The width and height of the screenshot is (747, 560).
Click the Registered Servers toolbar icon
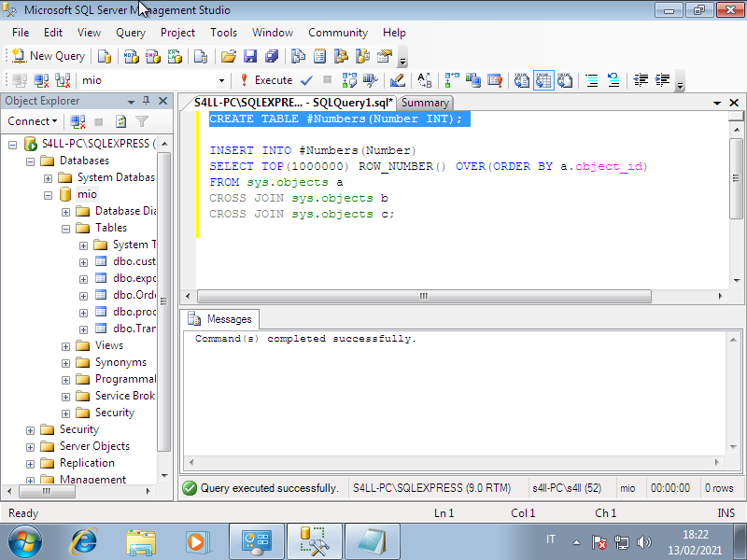coord(298,56)
